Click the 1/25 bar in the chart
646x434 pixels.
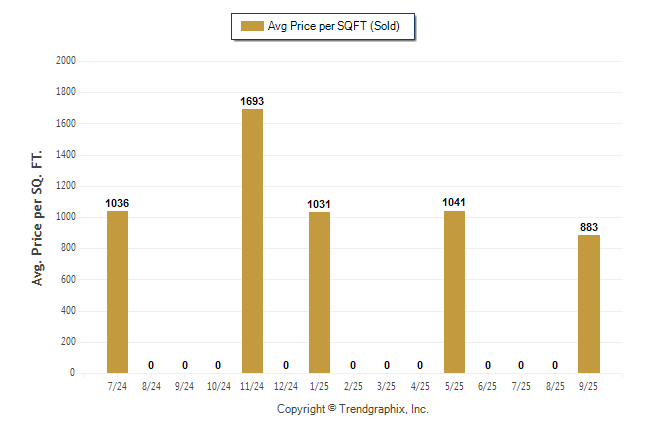click(x=319, y=292)
